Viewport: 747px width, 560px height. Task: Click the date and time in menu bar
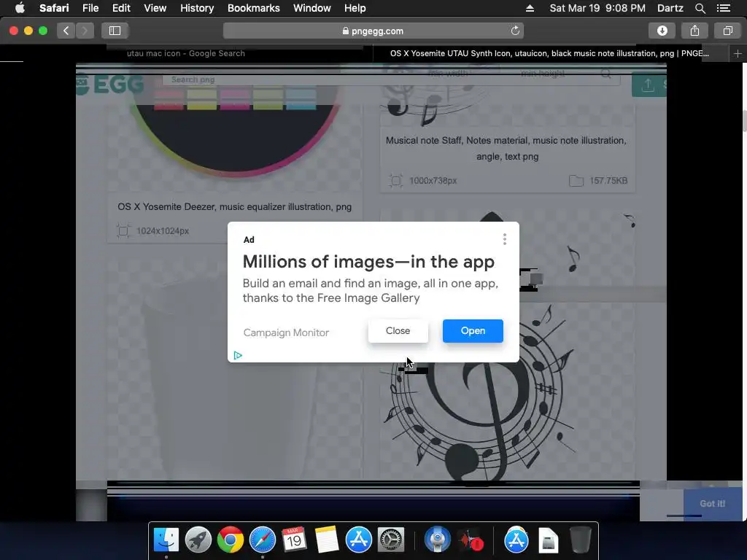pyautogui.click(x=597, y=8)
